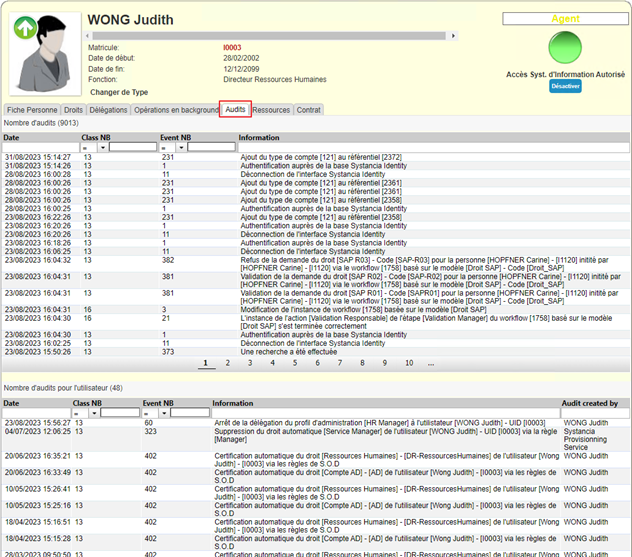Screen dimensions: 632x557
Task: Click the pagination ellipsis for more pages
Action: [x=430, y=363]
